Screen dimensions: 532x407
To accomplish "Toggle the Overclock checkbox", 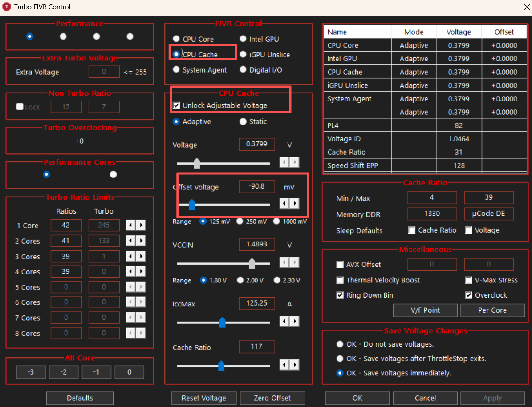I will (468, 295).
